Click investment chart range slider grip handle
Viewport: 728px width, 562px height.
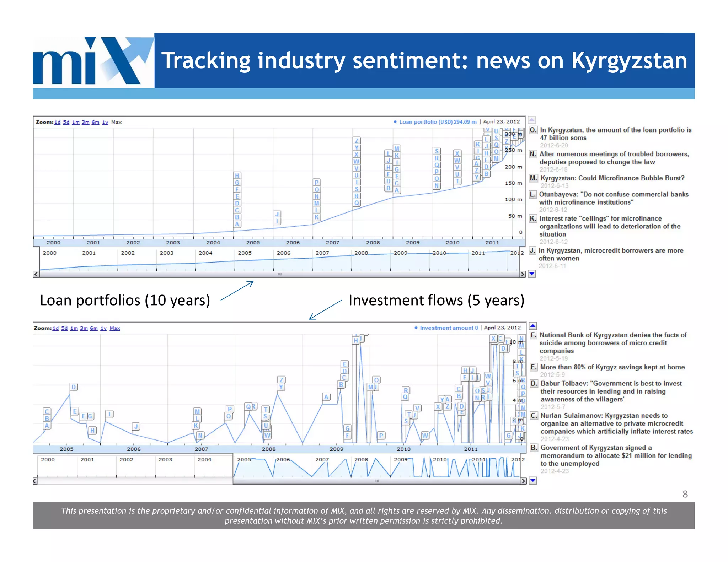[x=377, y=481]
